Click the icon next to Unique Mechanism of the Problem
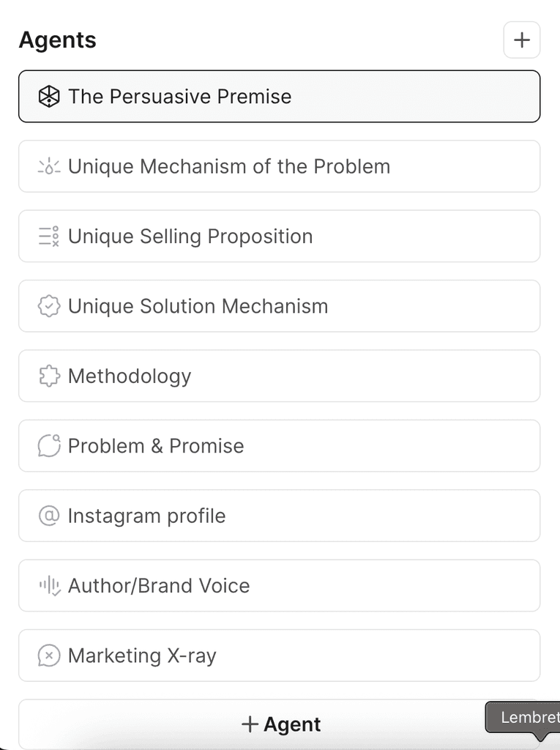The height and width of the screenshot is (750, 560). click(48, 167)
